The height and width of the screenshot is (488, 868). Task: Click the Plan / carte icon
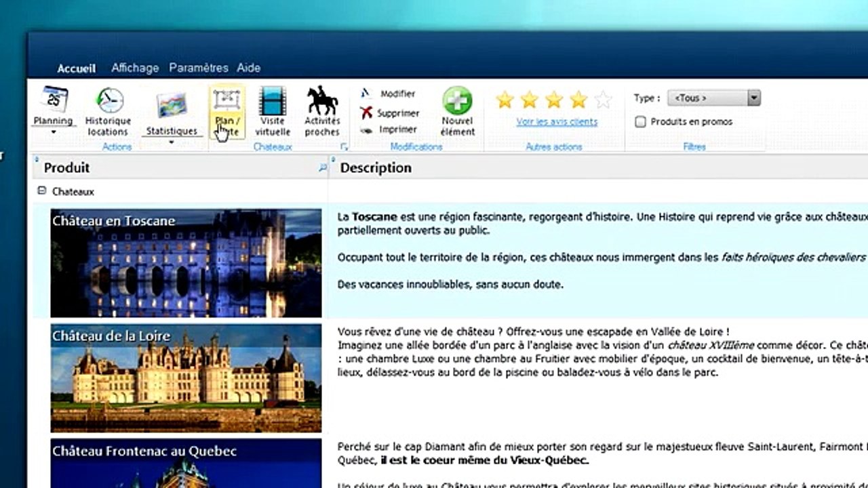(226, 100)
